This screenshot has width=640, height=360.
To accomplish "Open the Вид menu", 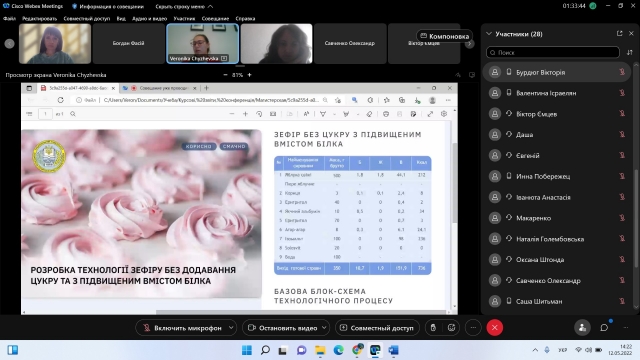I will pos(121,18).
